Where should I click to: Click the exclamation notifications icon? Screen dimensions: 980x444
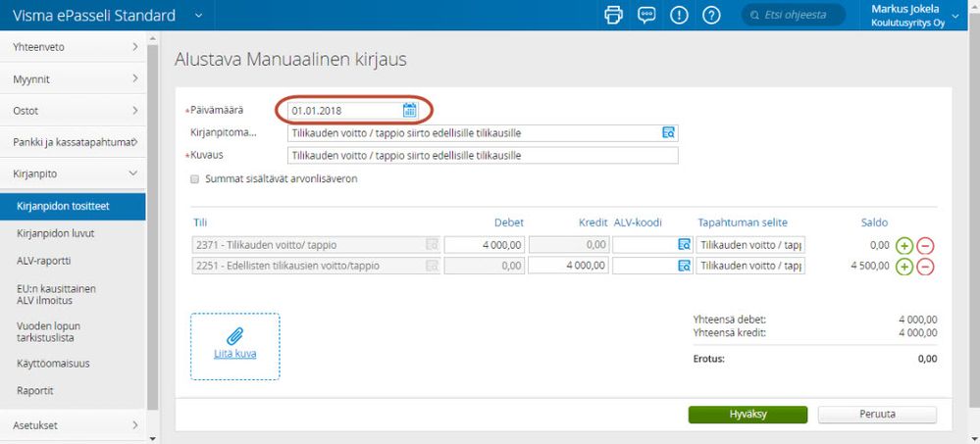(679, 15)
